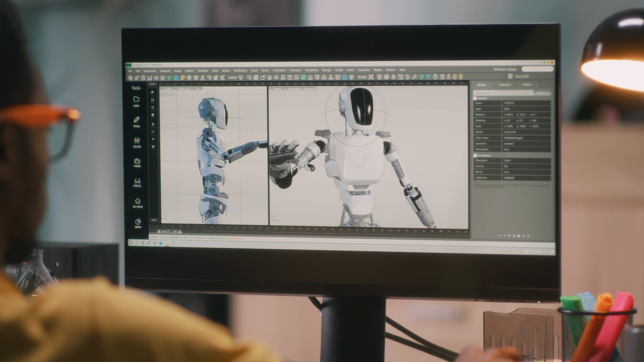
Task: Click the properties panel filter field
Action: click(503, 93)
